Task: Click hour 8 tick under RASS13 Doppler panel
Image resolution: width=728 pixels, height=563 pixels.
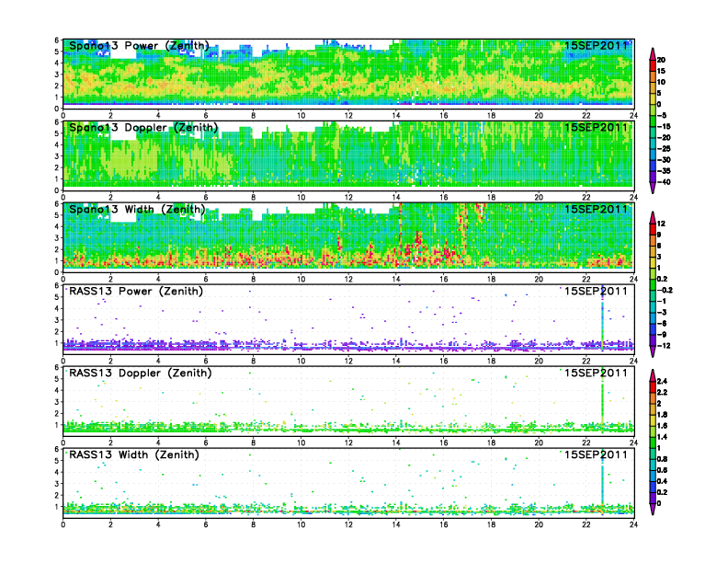Action: [254, 442]
